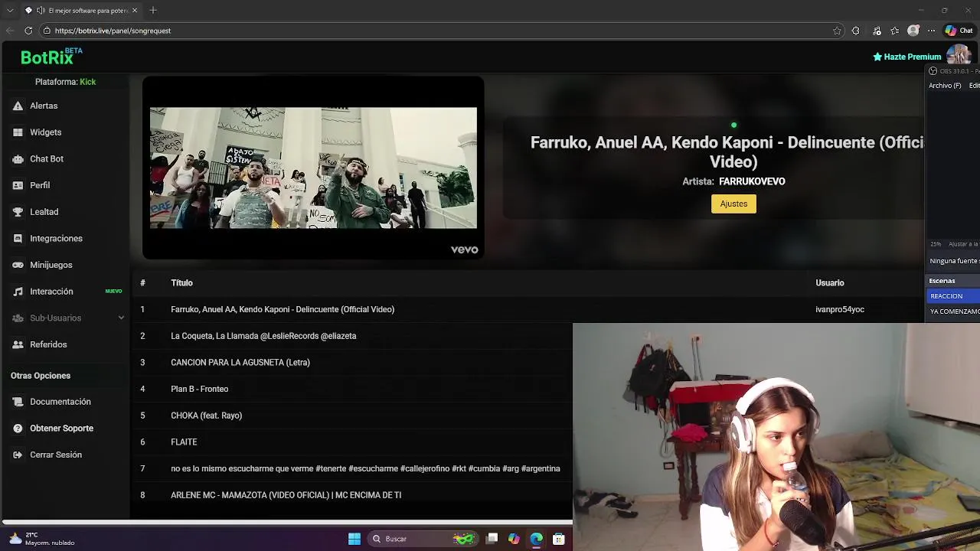Open browser settings and more menu
Viewport: 980px width, 551px height.
(x=931, y=31)
